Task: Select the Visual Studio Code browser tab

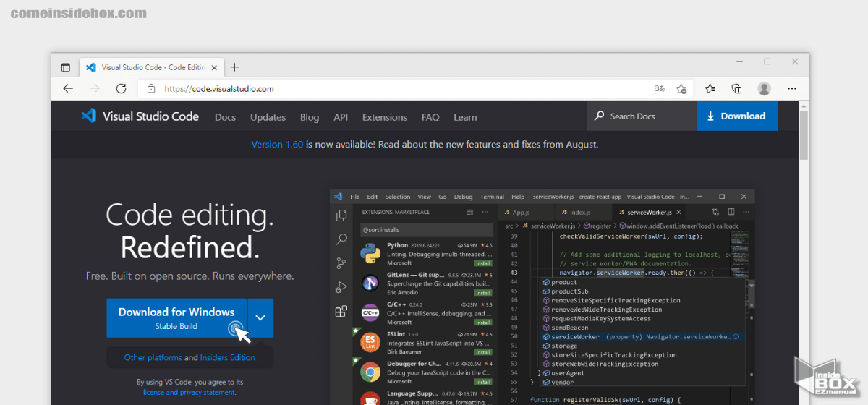Action: [150, 67]
